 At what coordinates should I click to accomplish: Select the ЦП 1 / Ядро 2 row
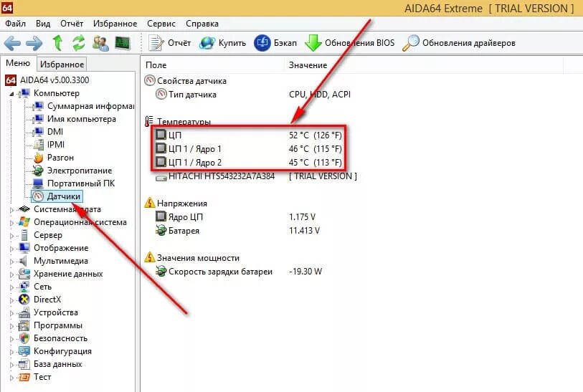tap(248, 163)
